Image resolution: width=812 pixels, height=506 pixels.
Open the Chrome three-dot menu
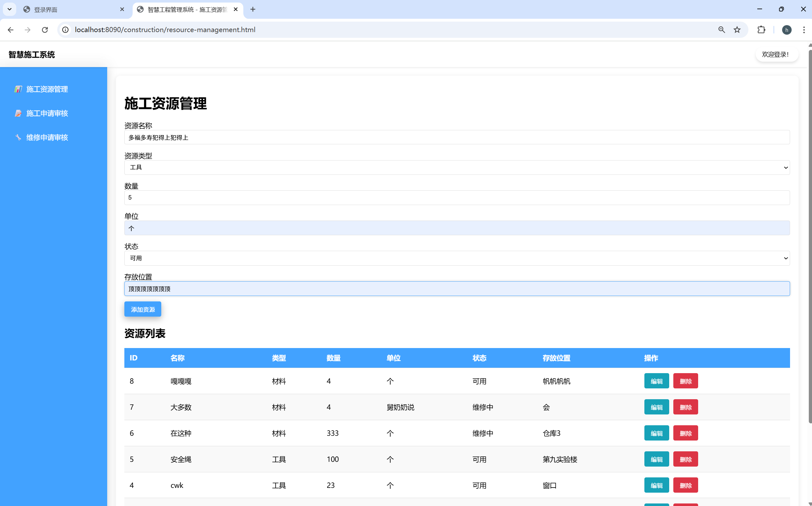click(804, 30)
